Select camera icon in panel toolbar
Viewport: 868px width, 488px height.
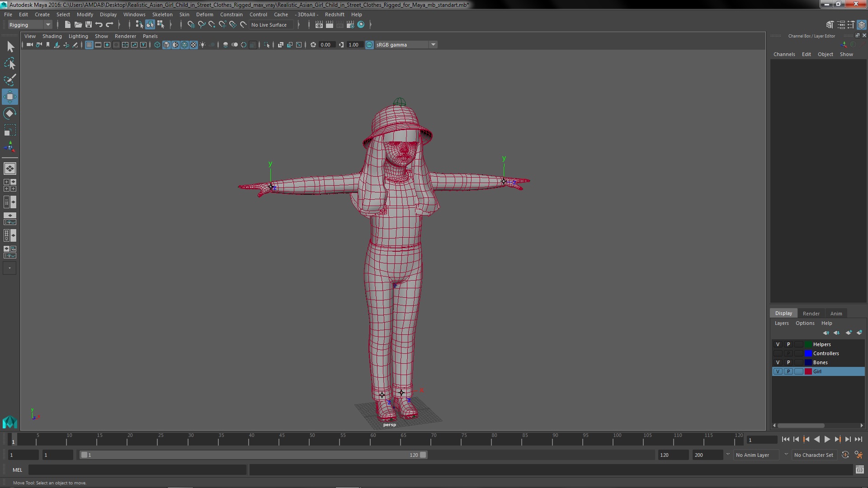(x=29, y=45)
